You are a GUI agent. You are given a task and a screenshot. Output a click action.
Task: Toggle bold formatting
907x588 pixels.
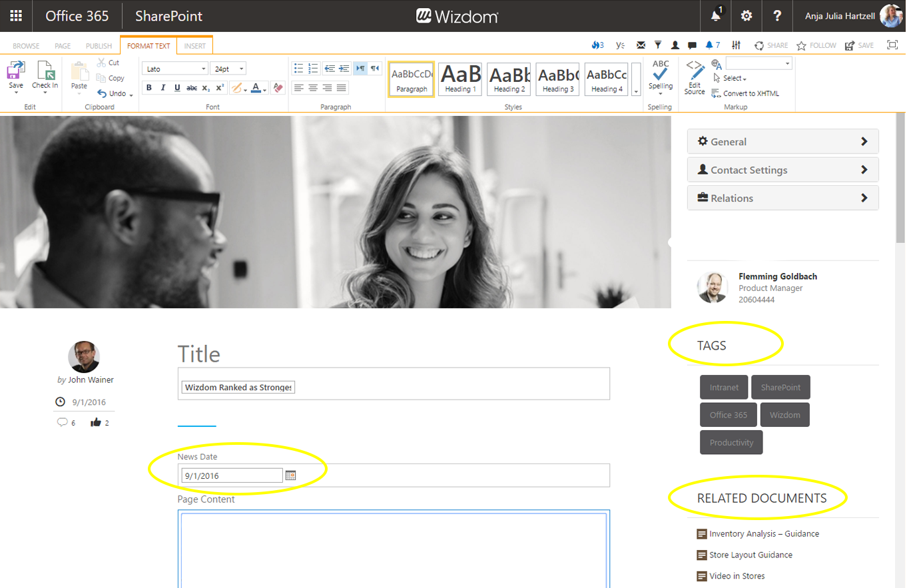149,88
